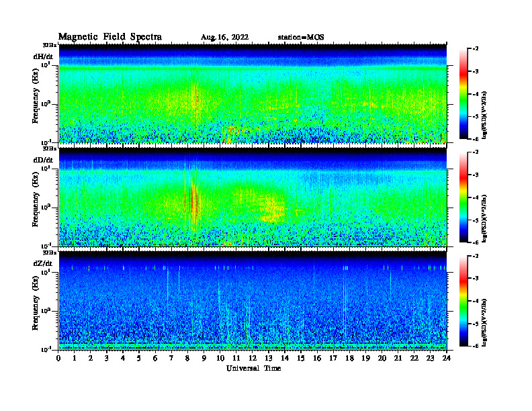The image size is (532, 411).
Task: Click the -2 tick on dZ/dt color scale
Action: 476,256
